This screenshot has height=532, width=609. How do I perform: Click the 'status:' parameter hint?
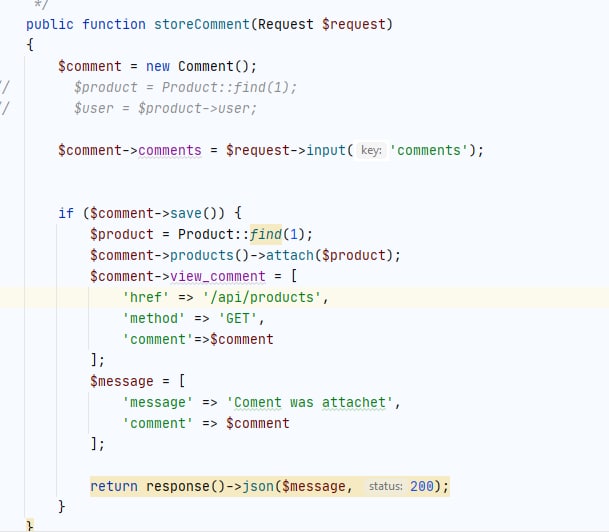pyautogui.click(x=385, y=486)
